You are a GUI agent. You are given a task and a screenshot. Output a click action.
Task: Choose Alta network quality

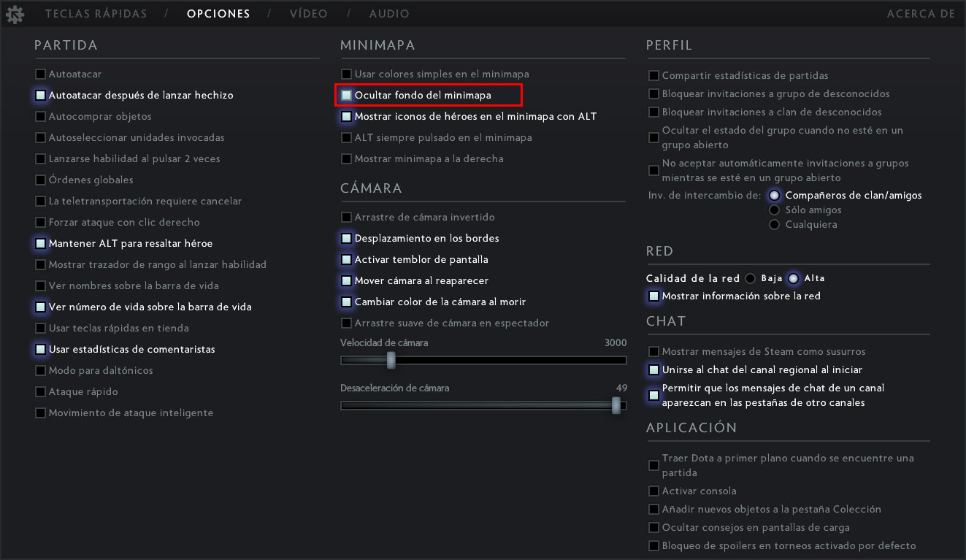pyautogui.click(x=793, y=278)
